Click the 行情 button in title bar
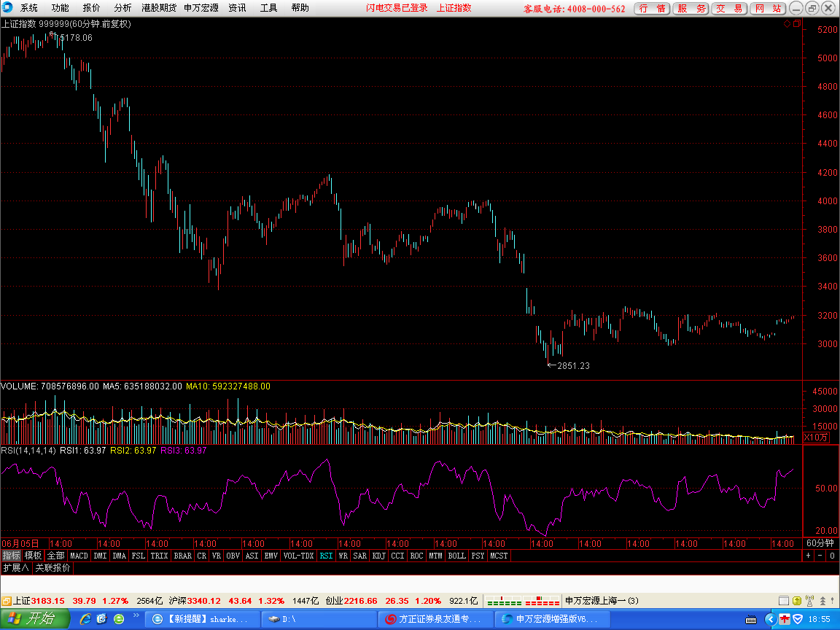Screen dimensions: 840x630 652,9
